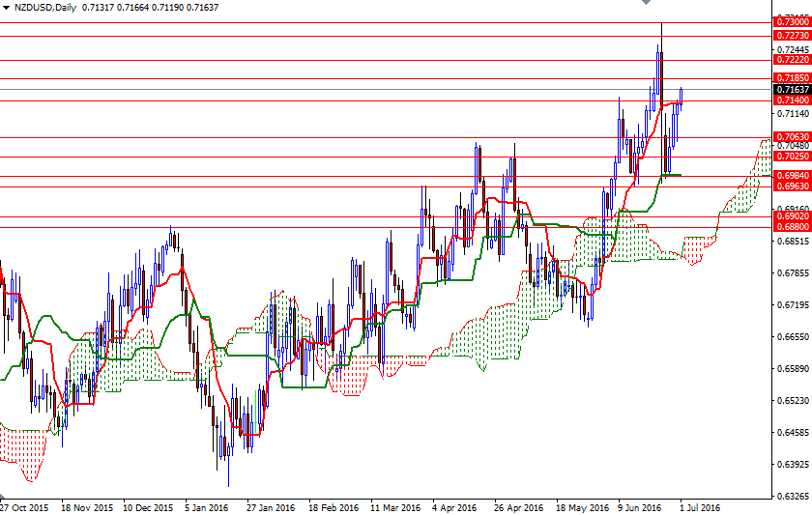Viewport: 812px width, 515px height.
Task: Select the 0.73000 red level label
Action: pyautogui.click(x=792, y=21)
